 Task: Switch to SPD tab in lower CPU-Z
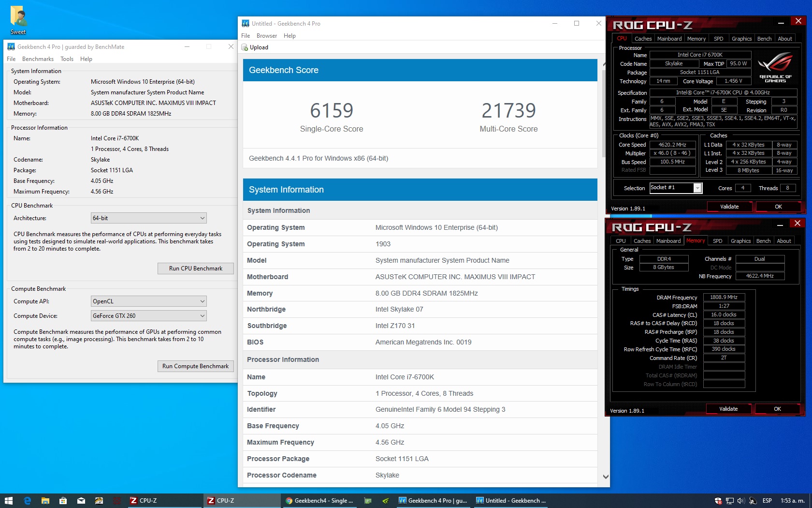718,241
